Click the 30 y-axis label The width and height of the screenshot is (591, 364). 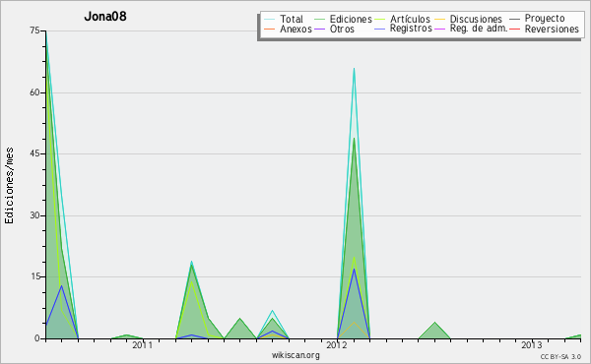[x=34, y=215]
